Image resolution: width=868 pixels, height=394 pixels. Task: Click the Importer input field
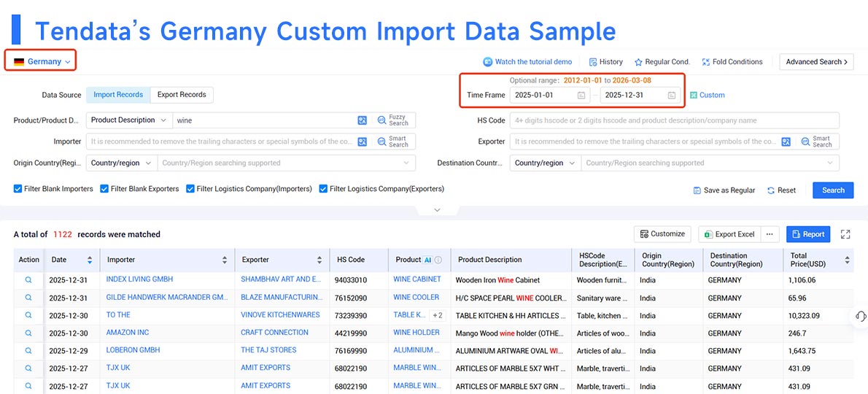[220, 142]
